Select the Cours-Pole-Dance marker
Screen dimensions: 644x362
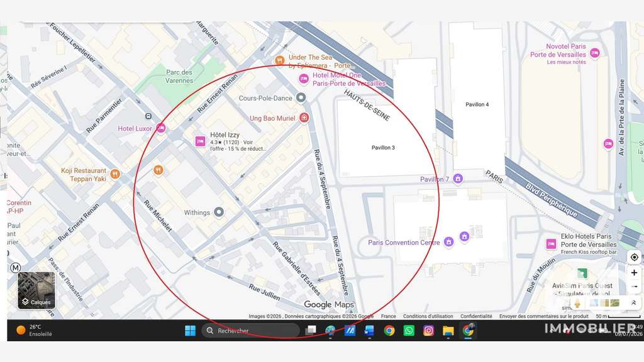click(x=301, y=97)
